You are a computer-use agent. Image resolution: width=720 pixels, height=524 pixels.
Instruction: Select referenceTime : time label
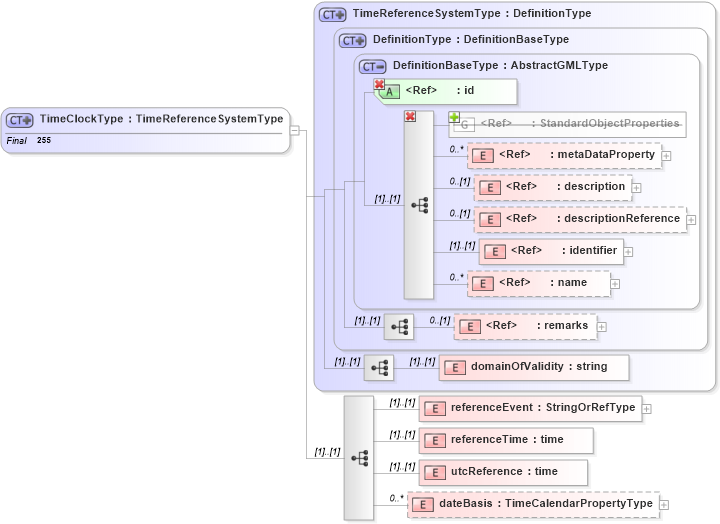[507, 439]
